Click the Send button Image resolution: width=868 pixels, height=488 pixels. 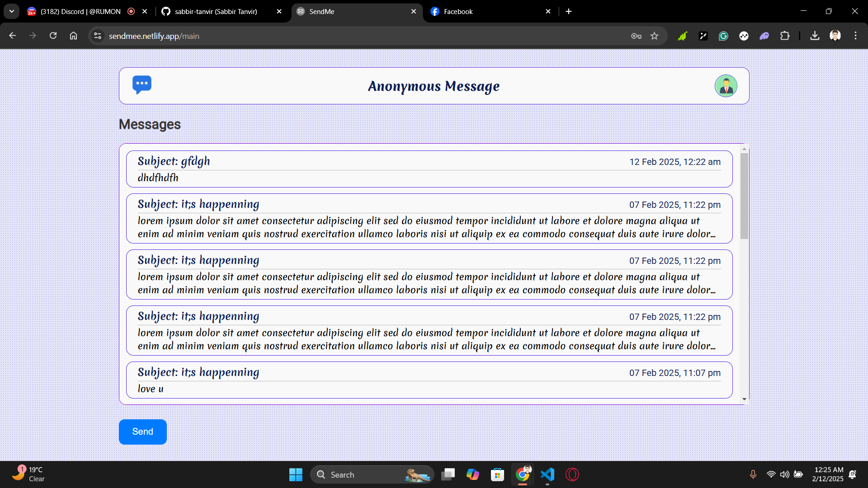[x=142, y=432]
